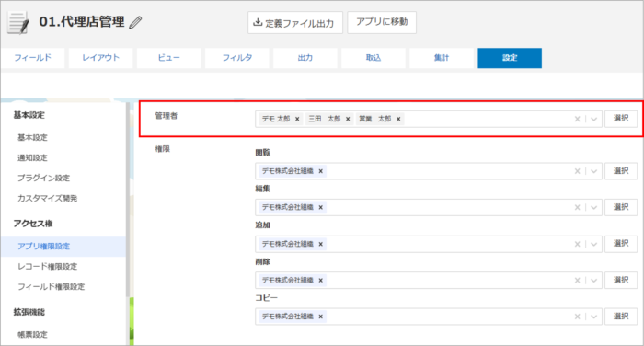The width and height of the screenshot is (644, 346).
Task: Remove デモ株式会社組織 from 編集
Action: pyautogui.click(x=321, y=208)
